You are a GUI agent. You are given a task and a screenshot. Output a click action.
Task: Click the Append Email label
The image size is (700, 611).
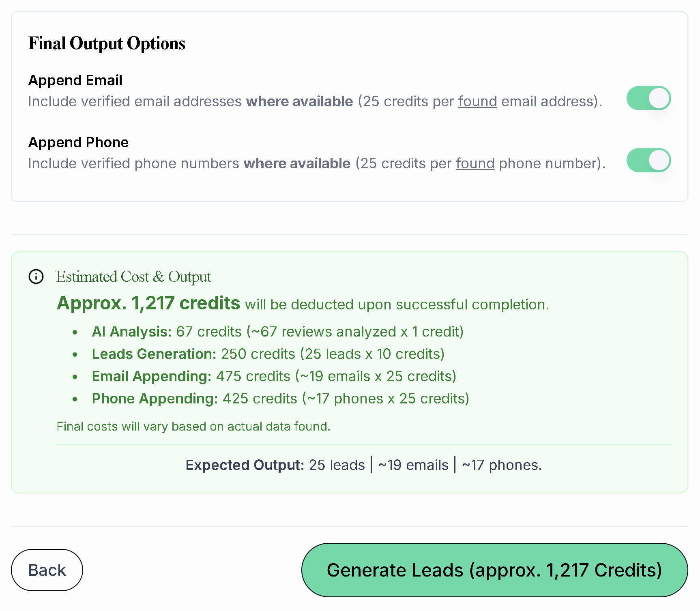75,80
